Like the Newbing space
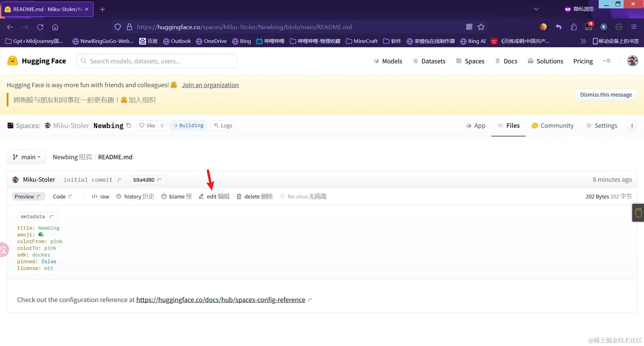 click(x=147, y=125)
